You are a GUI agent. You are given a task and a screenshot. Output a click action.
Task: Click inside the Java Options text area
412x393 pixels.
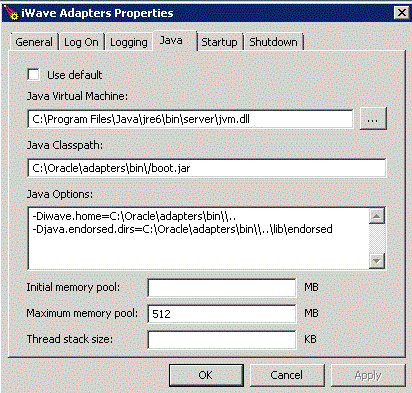[199, 238]
